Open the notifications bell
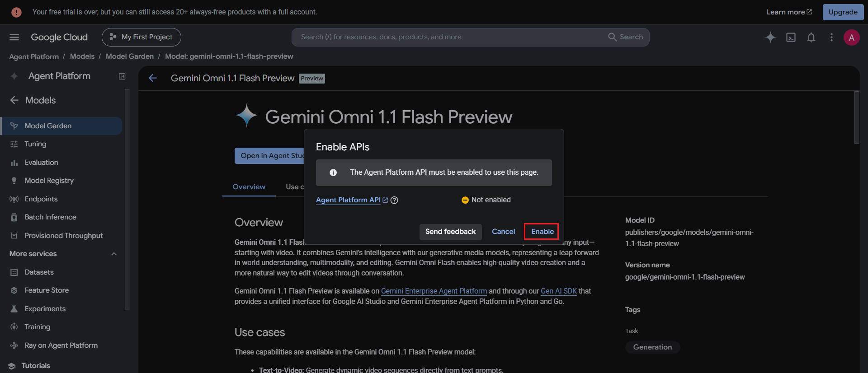This screenshot has height=373, width=868. [x=811, y=37]
